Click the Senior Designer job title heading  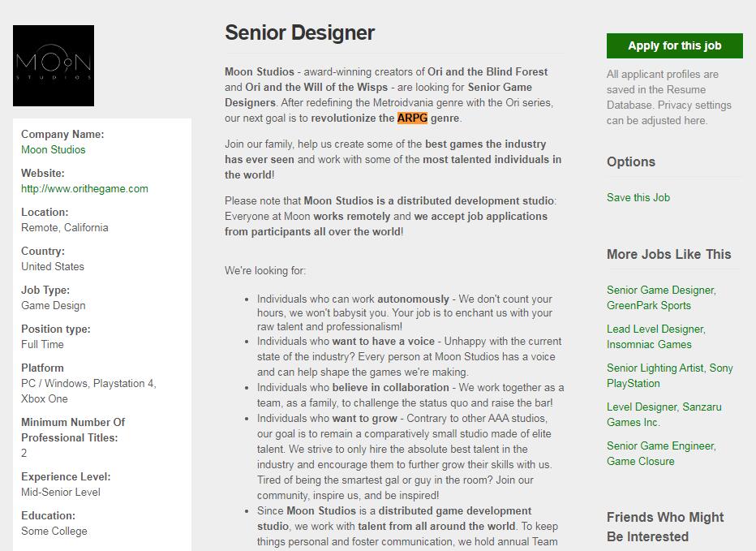point(299,32)
